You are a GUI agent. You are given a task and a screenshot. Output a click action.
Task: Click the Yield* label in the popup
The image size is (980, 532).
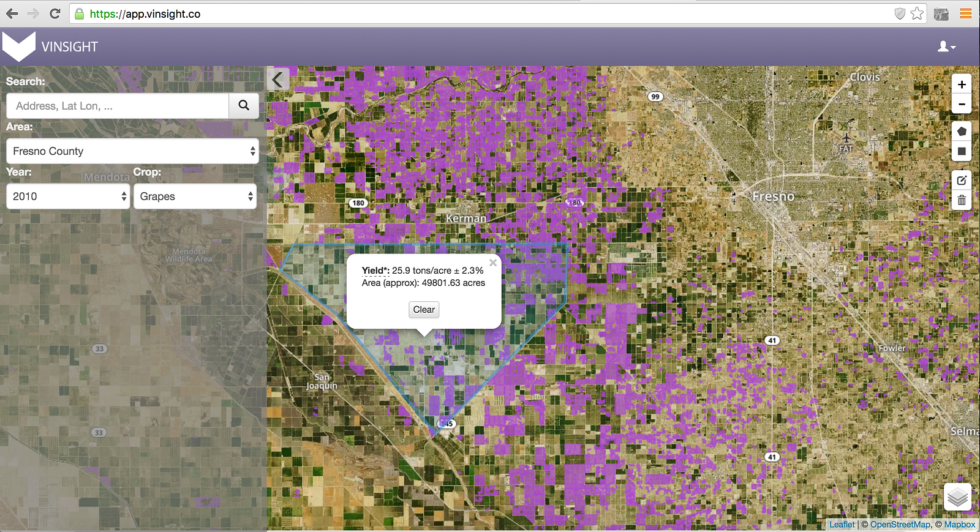[x=375, y=271]
